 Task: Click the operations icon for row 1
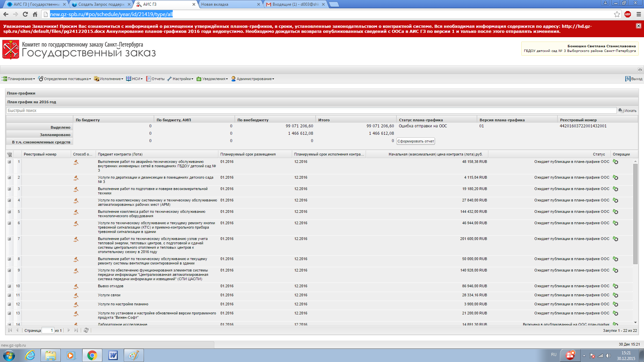pos(615,162)
